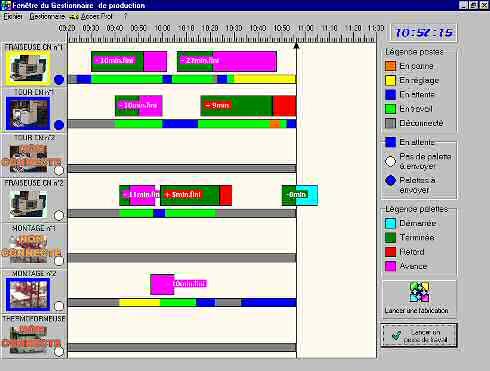This screenshot has height=371, width=490.
Task: Click the magenta task block on MONTAGE n°2
Action: click(x=162, y=285)
